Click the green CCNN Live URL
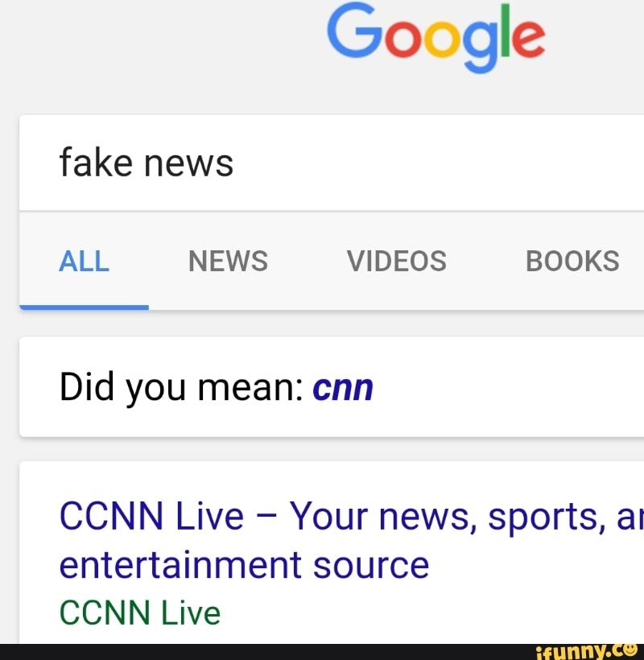Screen dimensions: 644x660 [139, 612]
